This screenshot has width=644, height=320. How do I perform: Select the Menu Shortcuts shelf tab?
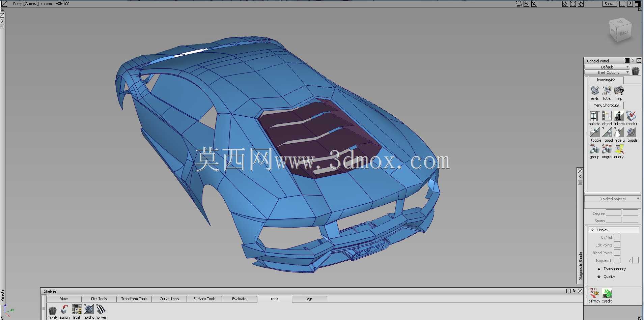click(606, 106)
